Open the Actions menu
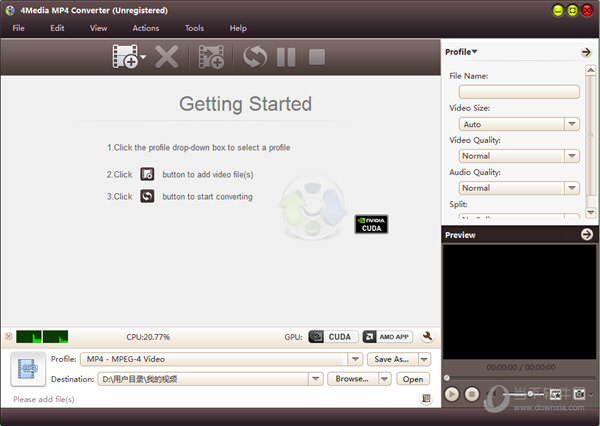Screen dimensions: 600x426 146,28
